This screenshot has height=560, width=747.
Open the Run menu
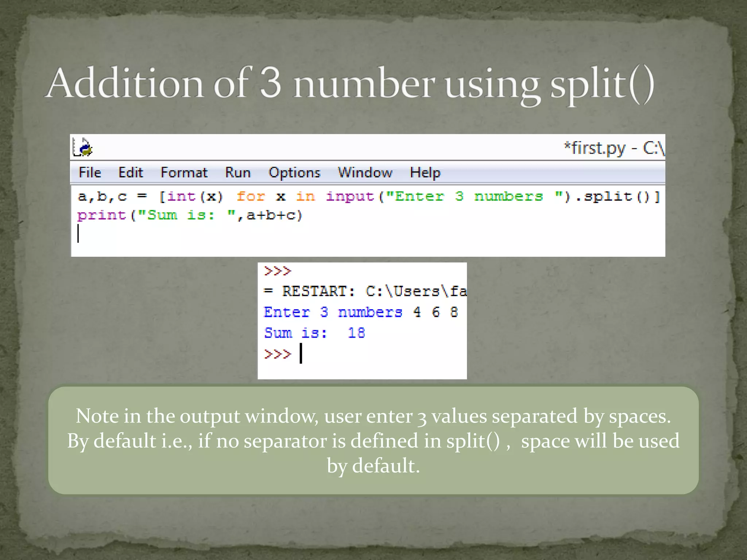click(238, 172)
